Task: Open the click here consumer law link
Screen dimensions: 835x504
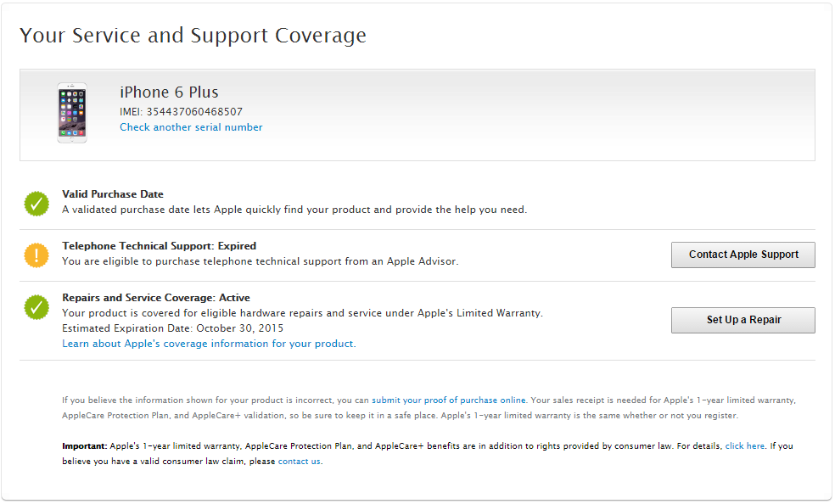Action: [x=745, y=445]
